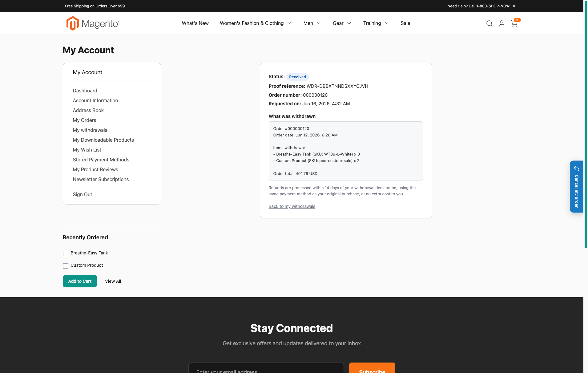
Task: Click the Training menu label
Action: (x=372, y=23)
